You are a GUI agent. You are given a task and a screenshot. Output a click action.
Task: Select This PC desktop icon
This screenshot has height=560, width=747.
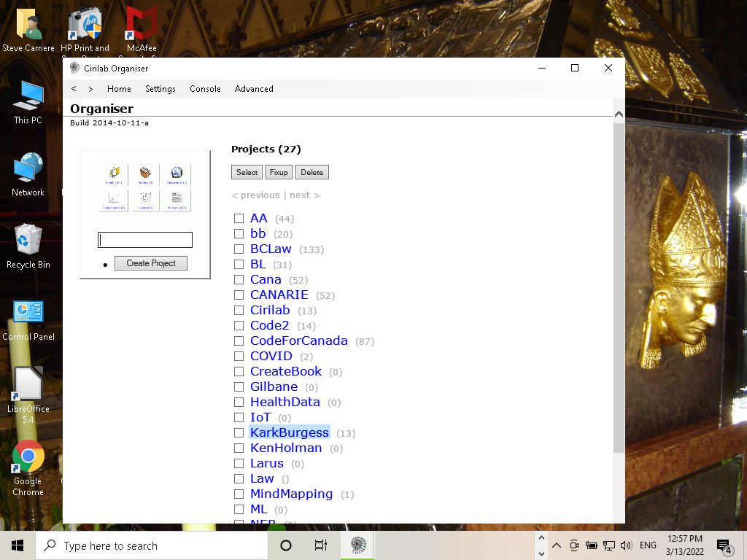[28, 102]
